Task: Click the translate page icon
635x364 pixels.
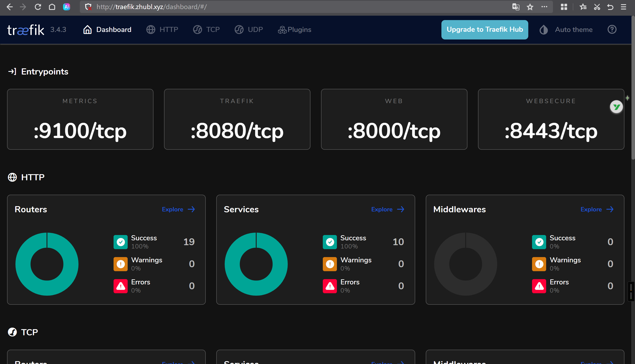Action: tap(515, 7)
